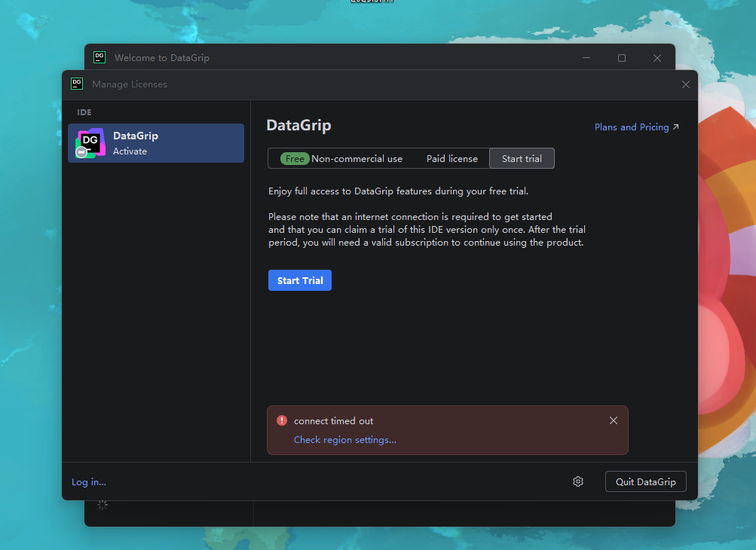The height and width of the screenshot is (550, 756).
Task: Open the Plans and Pricing link
Action: pyautogui.click(x=636, y=127)
